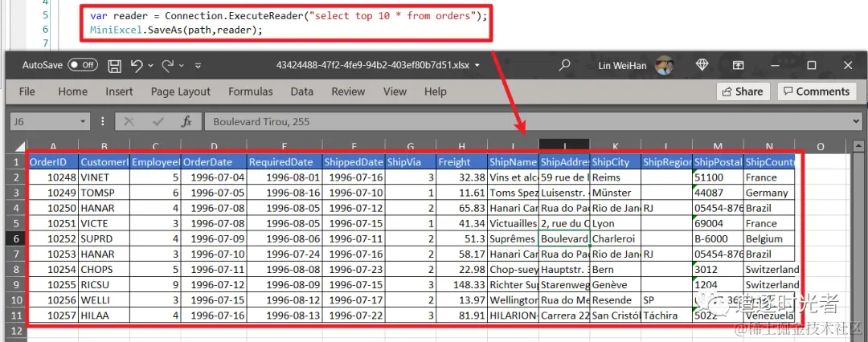Select column H header

461,147
